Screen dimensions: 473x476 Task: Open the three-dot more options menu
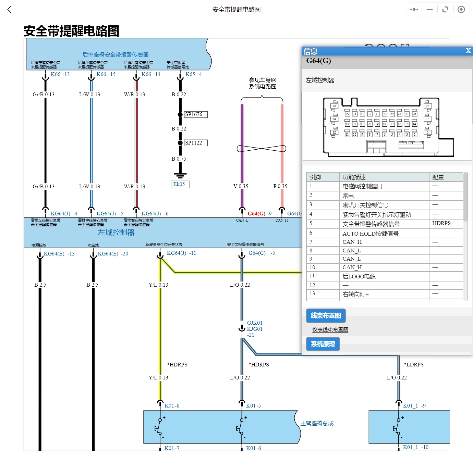click(414, 10)
